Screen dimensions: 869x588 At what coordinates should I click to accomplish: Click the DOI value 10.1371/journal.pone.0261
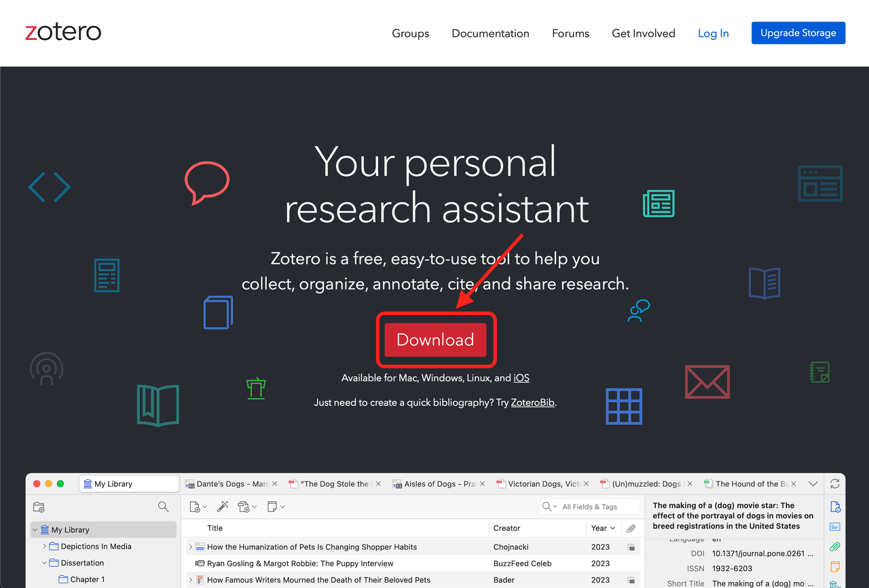click(x=762, y=553)
